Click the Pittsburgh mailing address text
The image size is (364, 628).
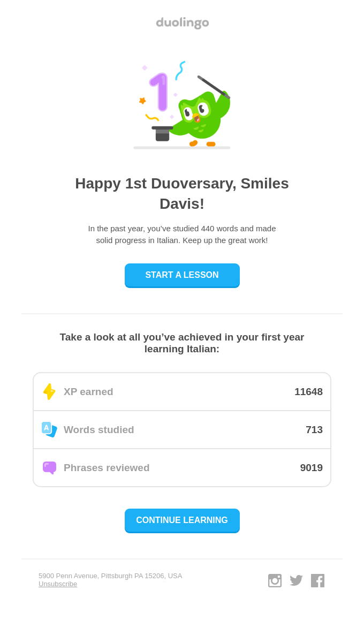pos(110,576)
